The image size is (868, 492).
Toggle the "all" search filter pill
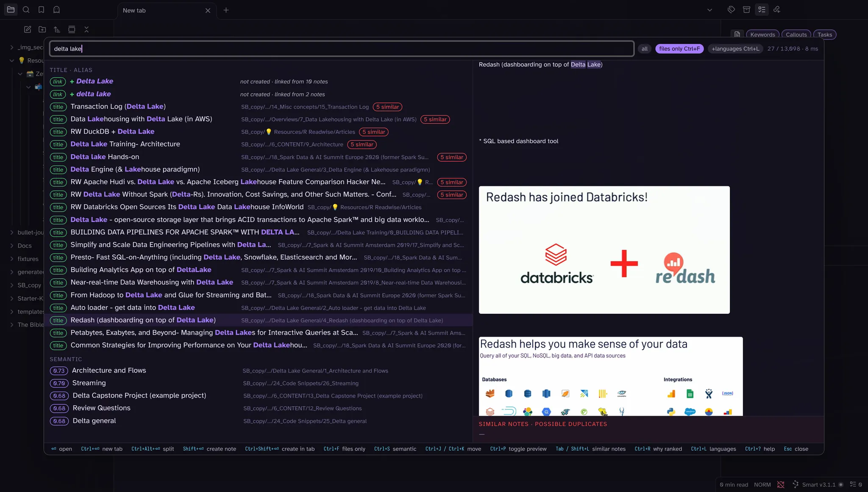click(644, 49)
